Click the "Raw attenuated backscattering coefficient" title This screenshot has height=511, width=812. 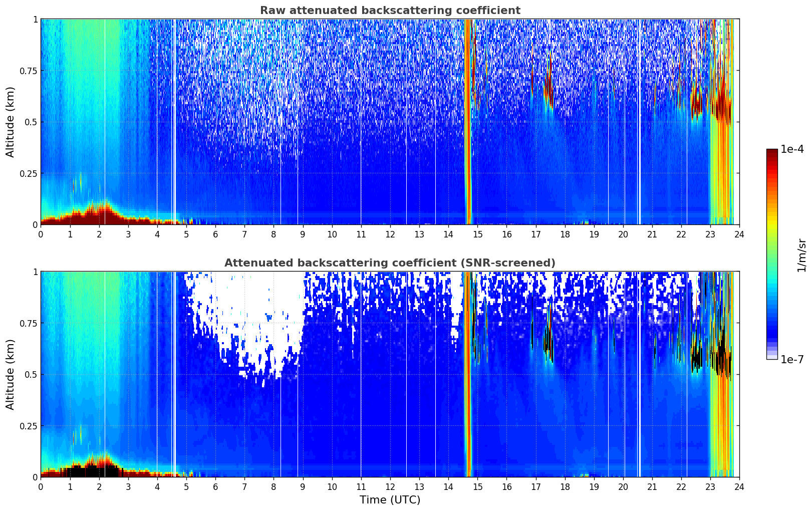tap(390, 11)
